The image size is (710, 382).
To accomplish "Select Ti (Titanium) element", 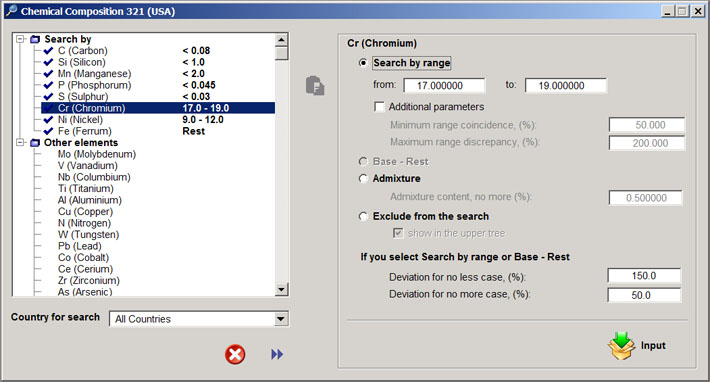I will point(86,189).
